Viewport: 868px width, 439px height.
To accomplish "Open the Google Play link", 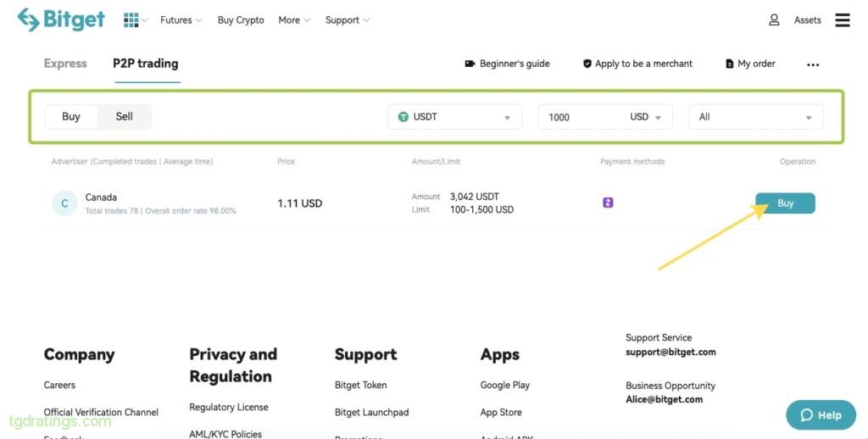I will [x=505, y=385].
